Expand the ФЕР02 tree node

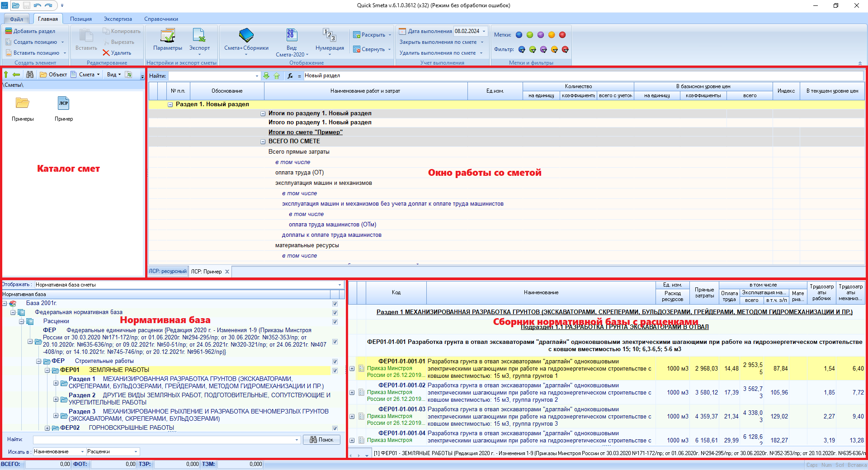point(47,428)
